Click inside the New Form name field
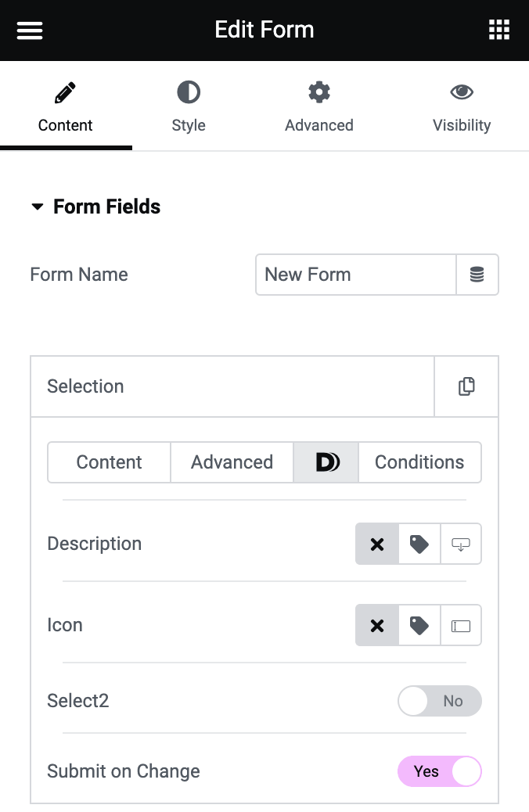 [x=356, y=275]
